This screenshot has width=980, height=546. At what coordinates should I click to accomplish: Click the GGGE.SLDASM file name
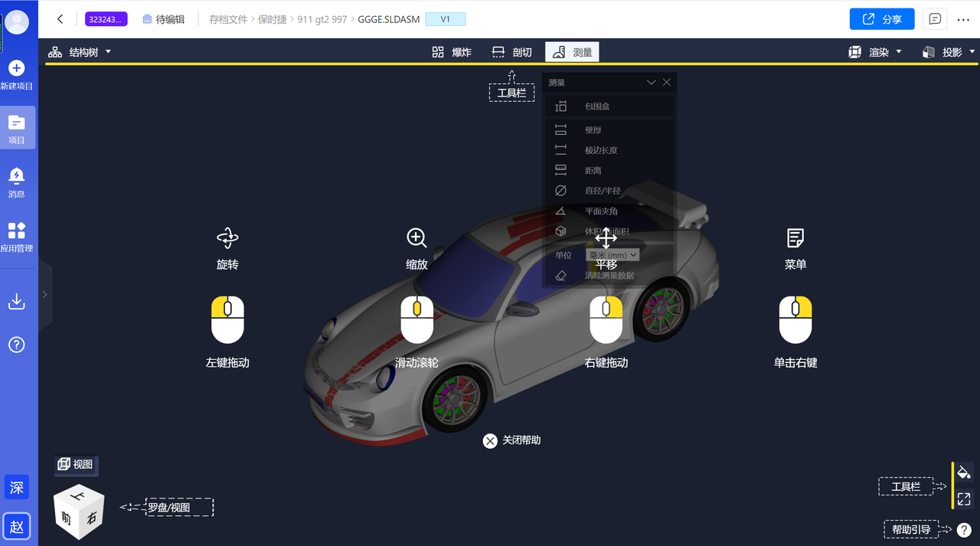pos(389,19)
